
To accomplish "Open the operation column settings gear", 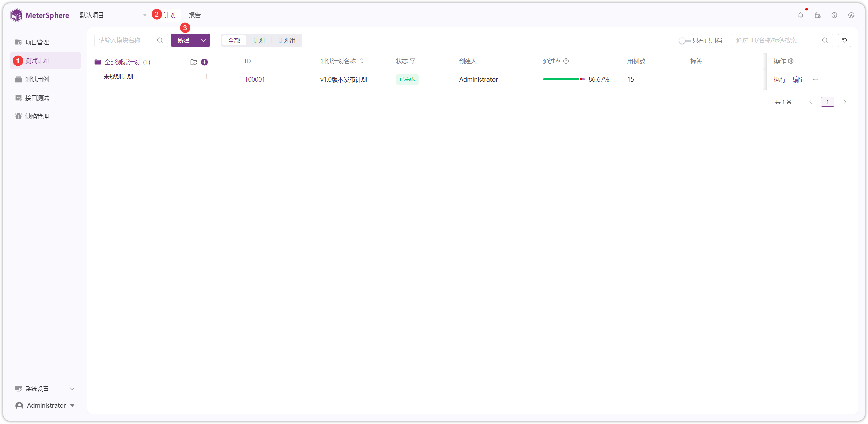I will (791, 61).
